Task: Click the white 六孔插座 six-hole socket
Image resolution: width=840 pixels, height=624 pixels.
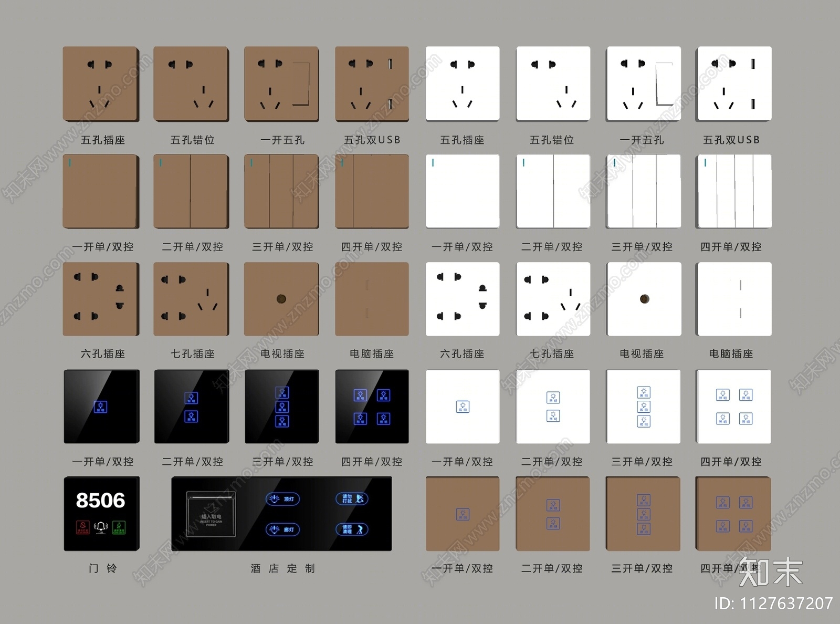Action: (x=463, y=299)
